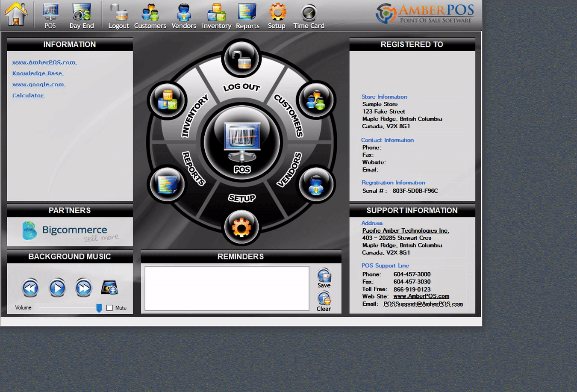Save the reminder note
577x392 pixels.
(x=324, y=278)
